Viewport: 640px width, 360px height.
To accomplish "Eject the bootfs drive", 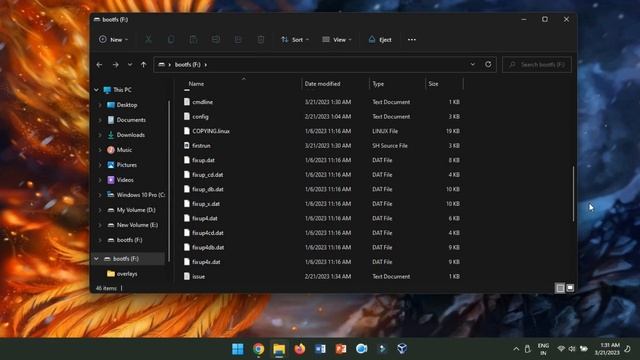I will [x=380, y=40].
